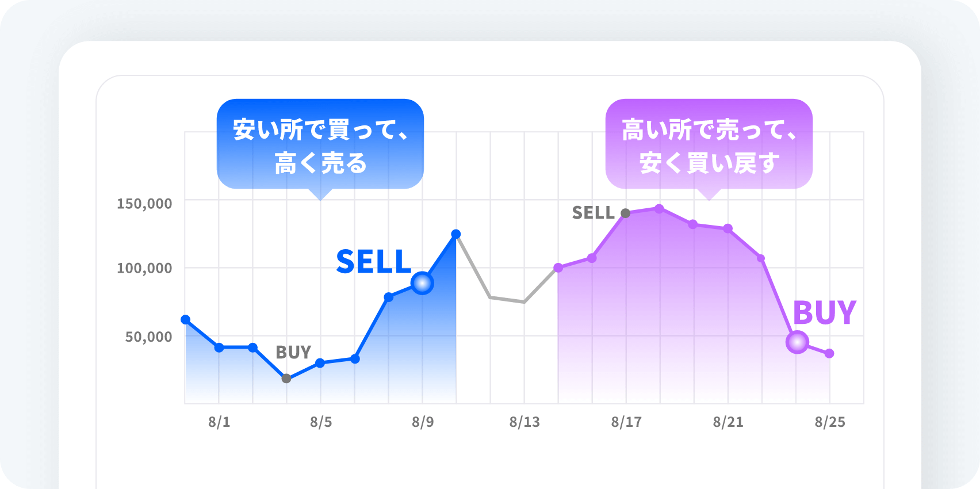The height and width of the screenshot is (489, 980).
Task: Click the 8/13 date label
Action: tap(525, 422)
